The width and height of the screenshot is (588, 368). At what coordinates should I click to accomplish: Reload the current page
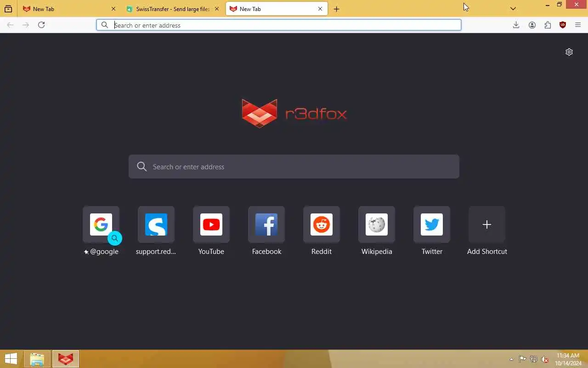41,25
